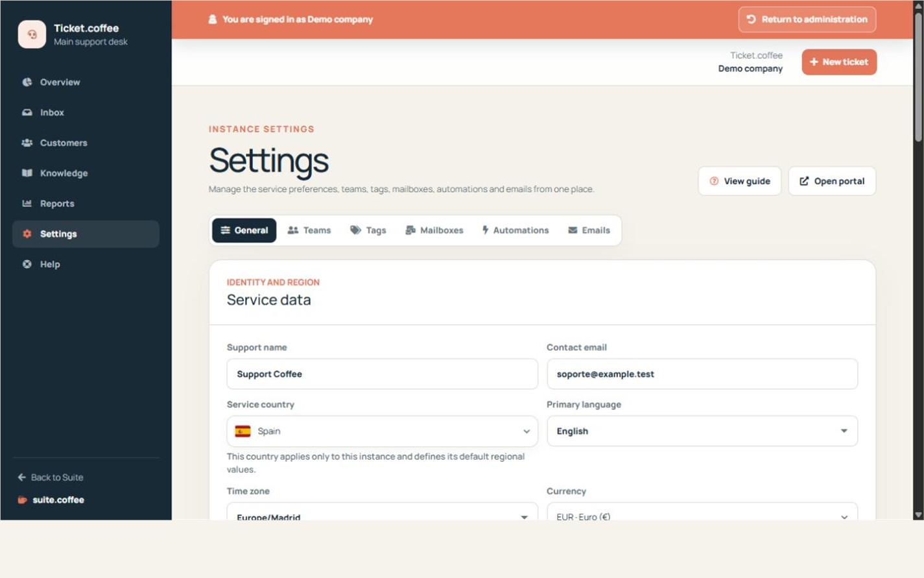Follow the suite.coffee link
924x578 pixels.
click(51, 500)
